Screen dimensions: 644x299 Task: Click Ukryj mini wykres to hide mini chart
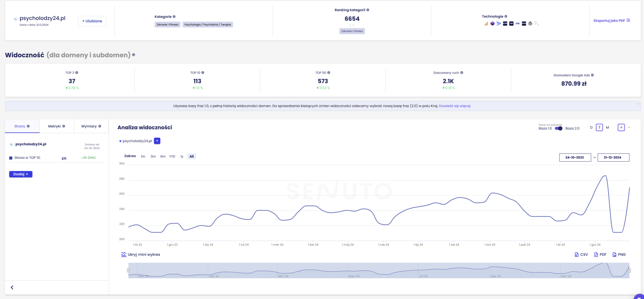click(x=144, y=255)
